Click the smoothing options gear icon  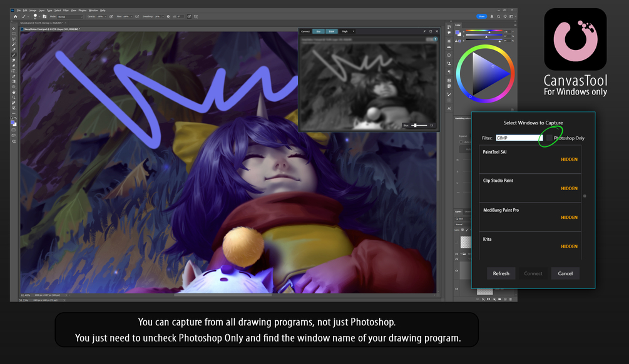(x=168, y=16)
